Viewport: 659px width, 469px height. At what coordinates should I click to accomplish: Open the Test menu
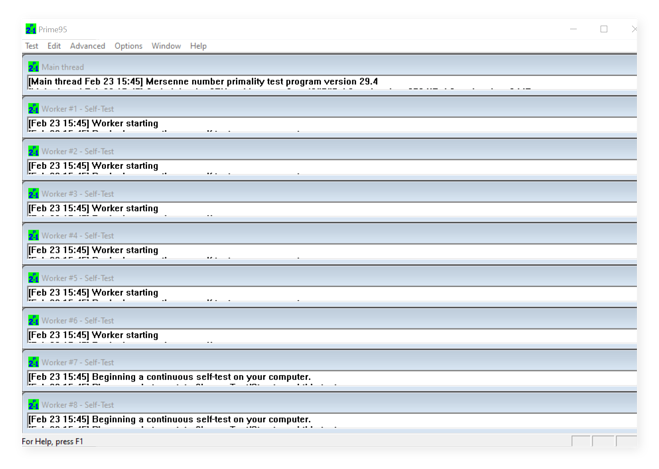pos(32,46)
